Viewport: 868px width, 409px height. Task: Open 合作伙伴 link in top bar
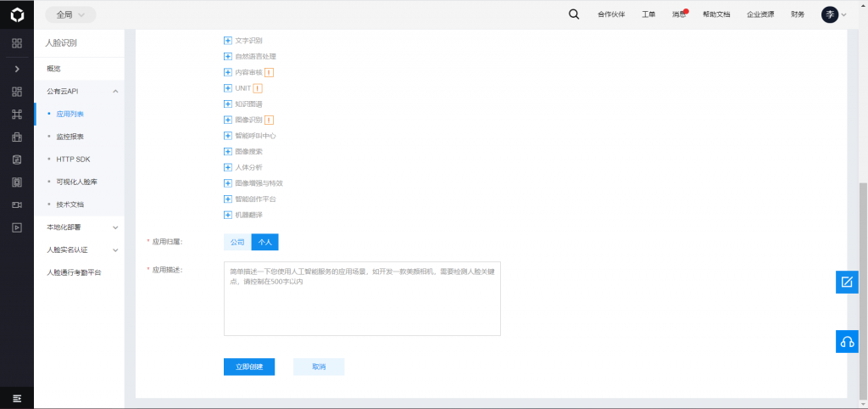[611, 15]
